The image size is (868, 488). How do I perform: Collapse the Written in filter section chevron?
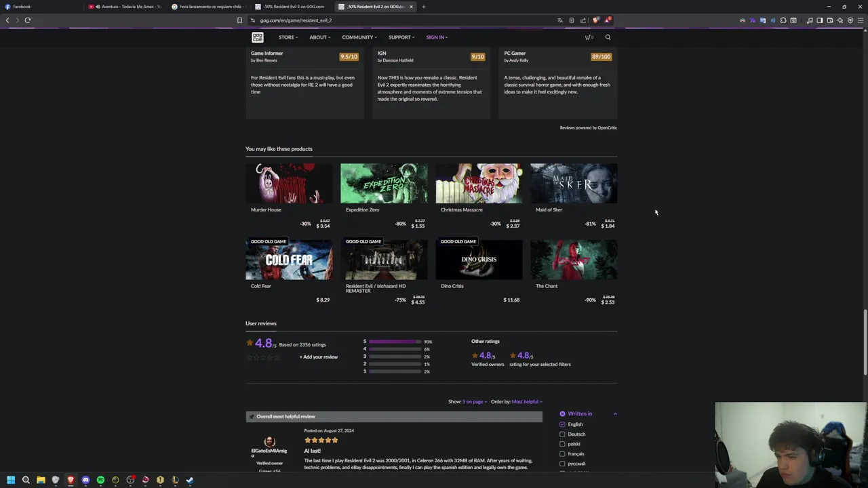pos(615,413)
